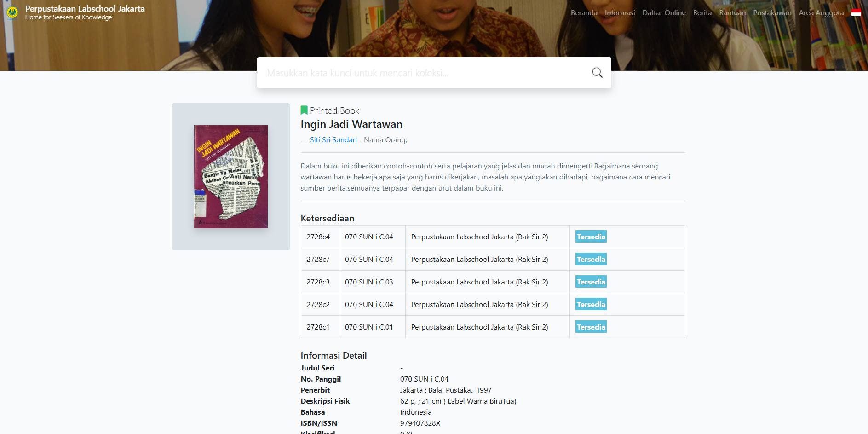Open author link Siti Sri Sundari
The image size is (868, 434).
point(333,140)
